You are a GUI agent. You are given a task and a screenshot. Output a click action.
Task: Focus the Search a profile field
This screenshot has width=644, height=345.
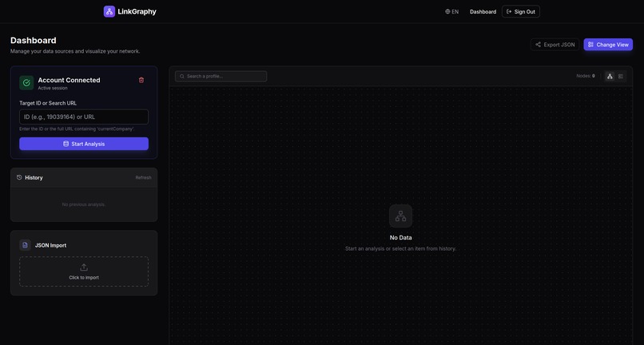point(221,76)
